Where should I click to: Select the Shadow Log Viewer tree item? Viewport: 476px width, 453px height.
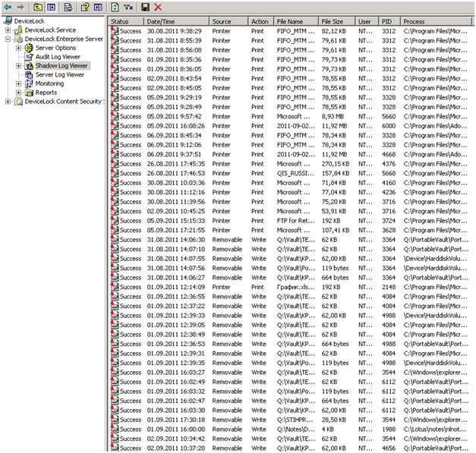click(x=61, y=65)
